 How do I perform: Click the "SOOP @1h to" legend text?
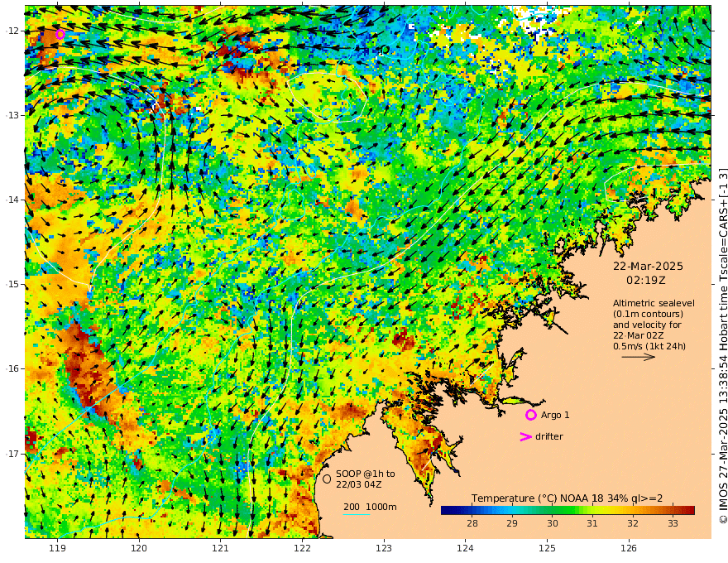[366, 474]
